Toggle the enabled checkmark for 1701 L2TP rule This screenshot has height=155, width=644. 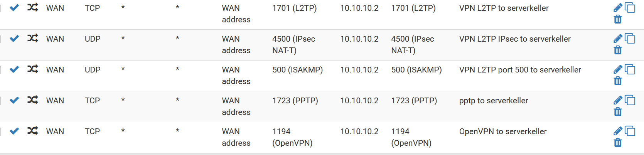[x=14, y=8]
